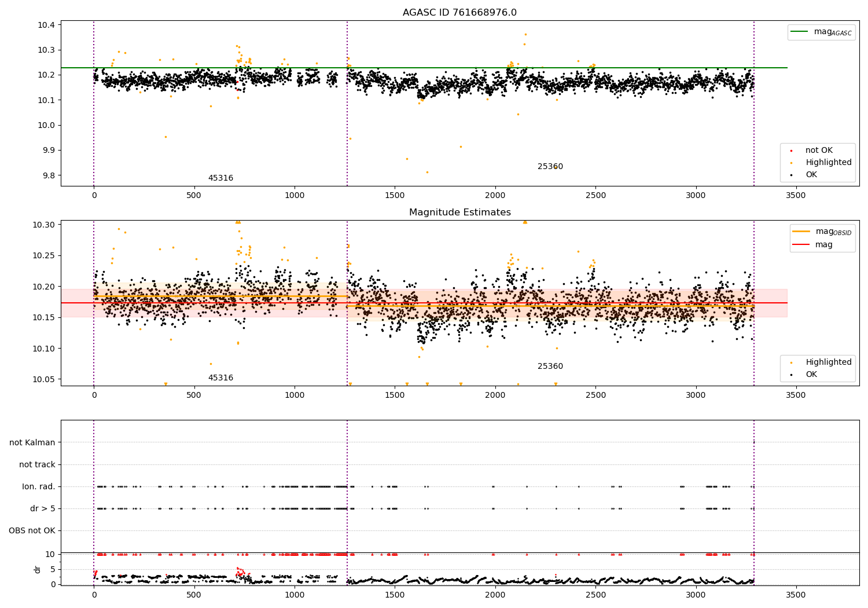Click the 10.4 y-tick of the top plot
The image size is (868, 608).
click(47, 25)
